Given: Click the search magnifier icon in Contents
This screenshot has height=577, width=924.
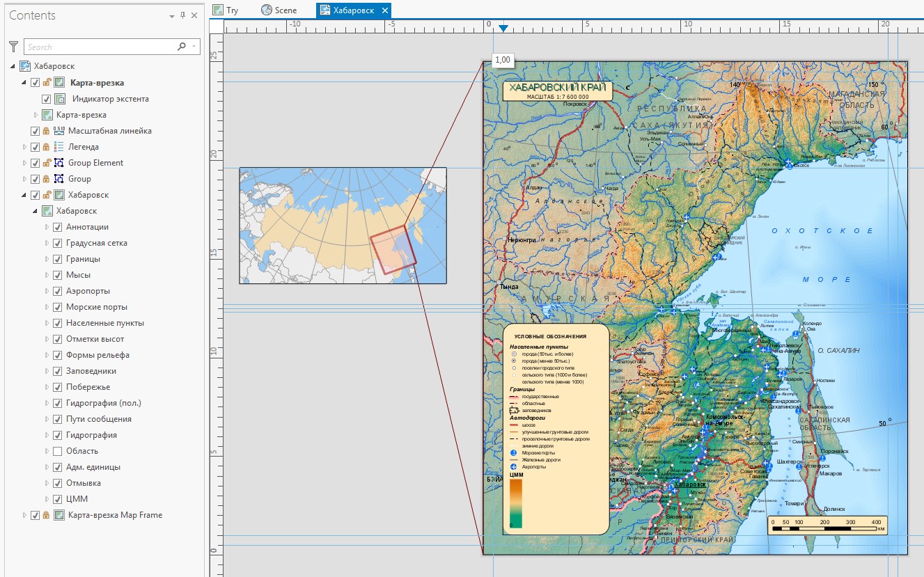Looking at the screenshot, I should (182, 47).
